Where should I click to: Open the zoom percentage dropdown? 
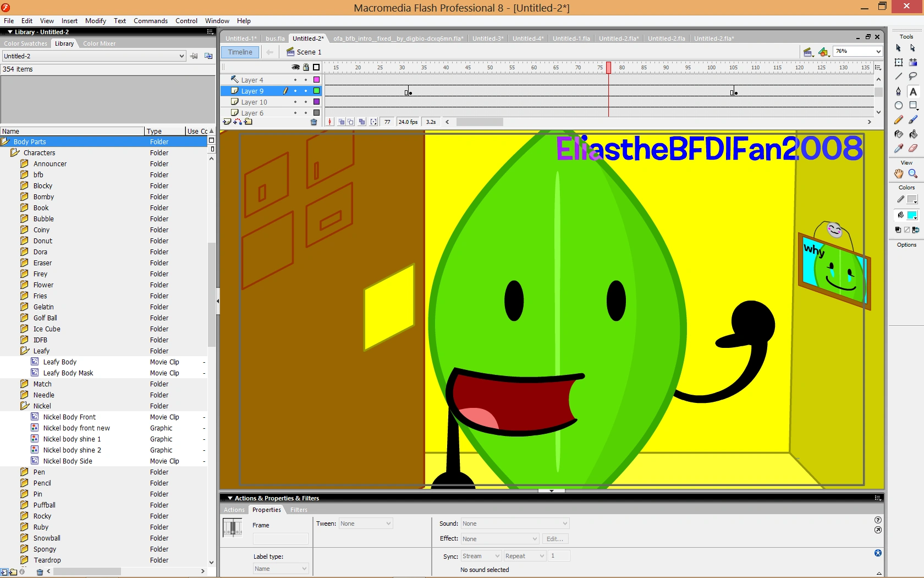[x=877, y=51]
